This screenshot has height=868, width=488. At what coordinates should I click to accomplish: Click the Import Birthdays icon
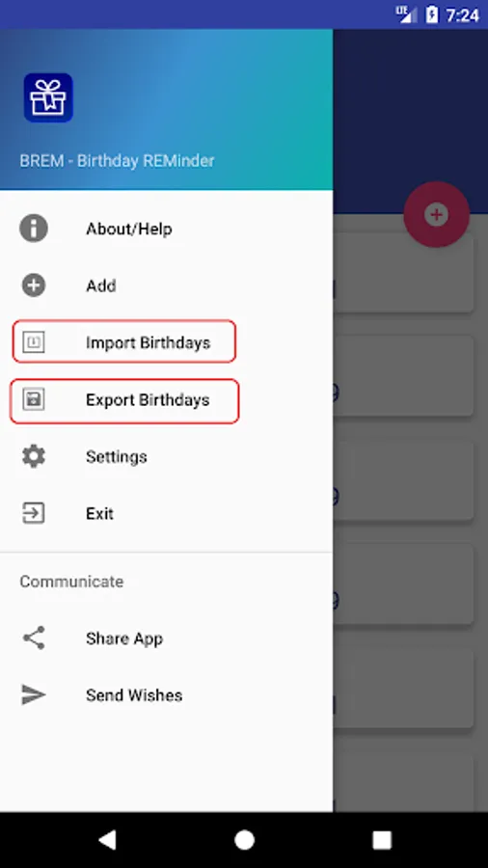coord(34,342)
